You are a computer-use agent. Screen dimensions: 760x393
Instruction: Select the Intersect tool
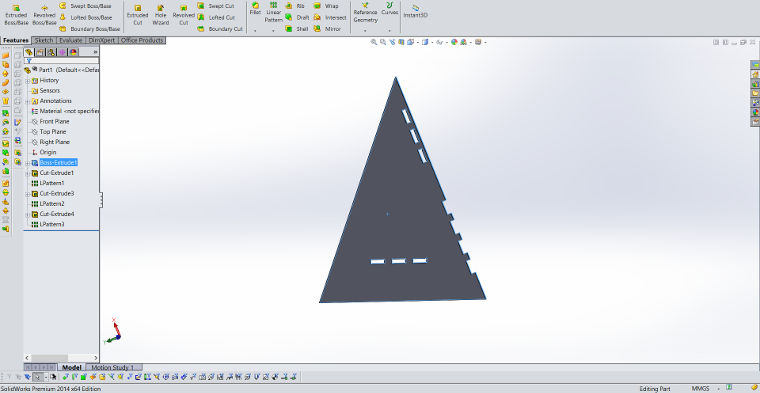pyautogui.click(x=330, y=17)
